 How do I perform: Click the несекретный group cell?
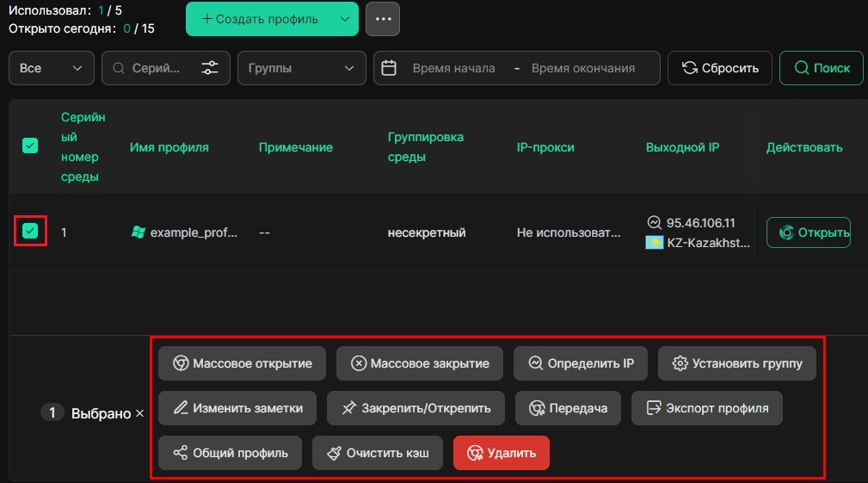(x=426, y=232)
